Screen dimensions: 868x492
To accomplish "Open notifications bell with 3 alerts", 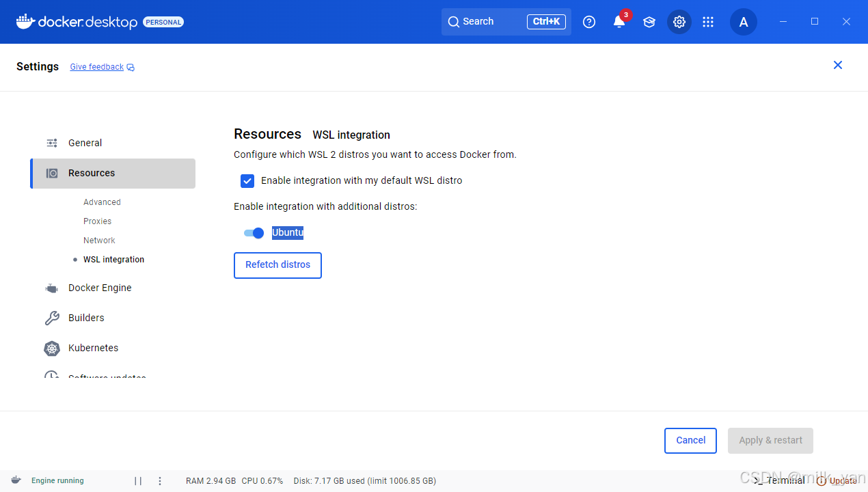I will (x=619, y=22).
